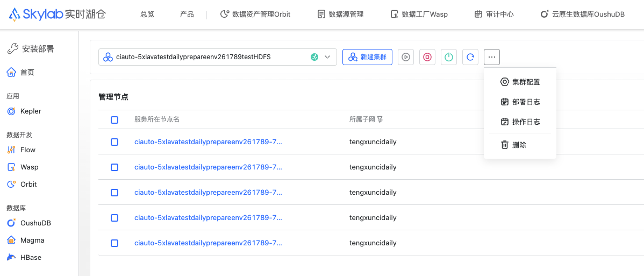
Task: Click the 数据源管理 document icon
Action: [321, 15]
